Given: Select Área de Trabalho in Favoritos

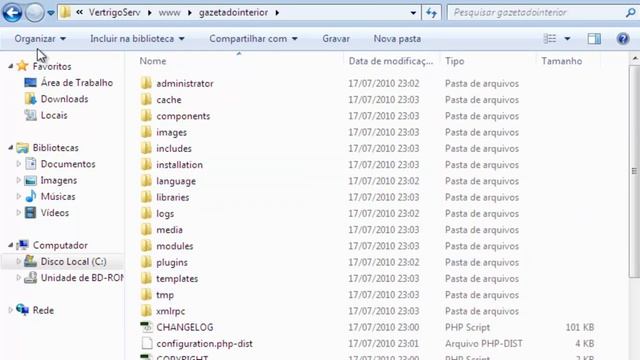Looking at the screenshot, I should point(77,83).
